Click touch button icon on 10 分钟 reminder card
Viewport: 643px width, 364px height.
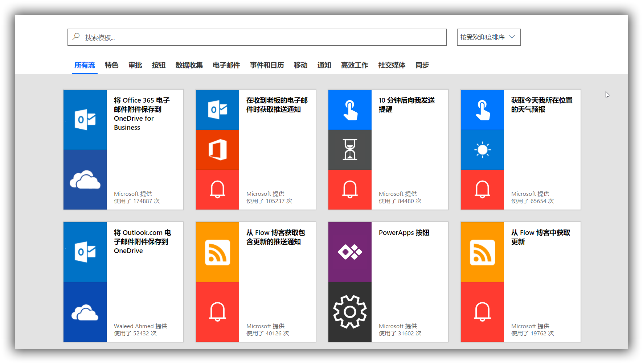pyautogui.click(x=350, y=109)
